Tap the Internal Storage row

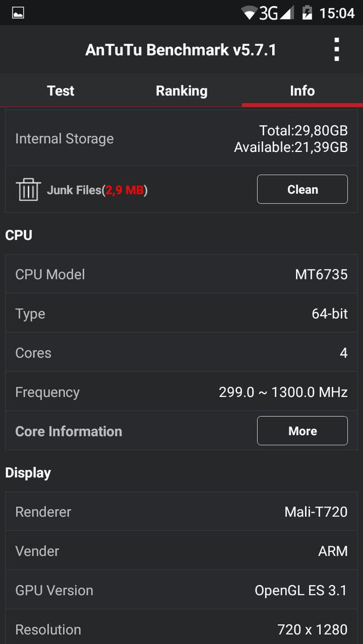181,138
